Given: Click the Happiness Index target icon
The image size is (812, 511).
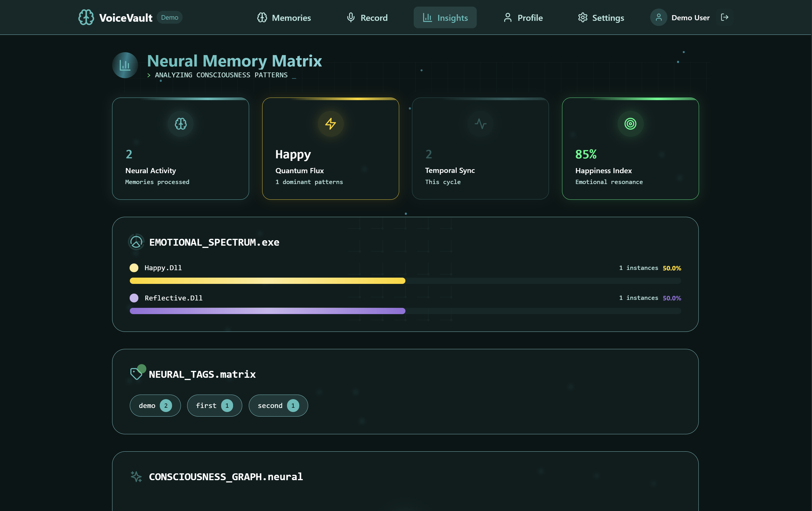Looking at the screenshot, I should (x=630, y=124).
